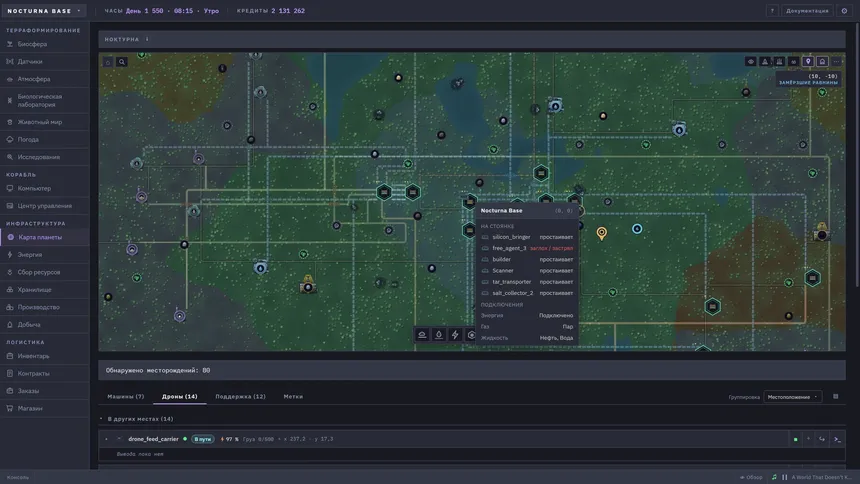This screenshot has height=484, width=860.
Task: Click the map home button
Action: tap(108, 62)
